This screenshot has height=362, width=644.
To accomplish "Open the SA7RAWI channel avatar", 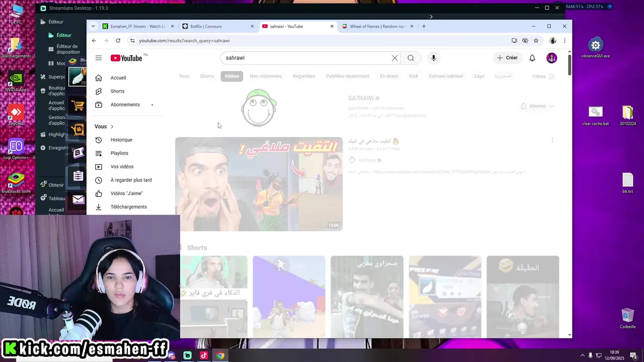I will pyautogui.click(x=259, y=108).
